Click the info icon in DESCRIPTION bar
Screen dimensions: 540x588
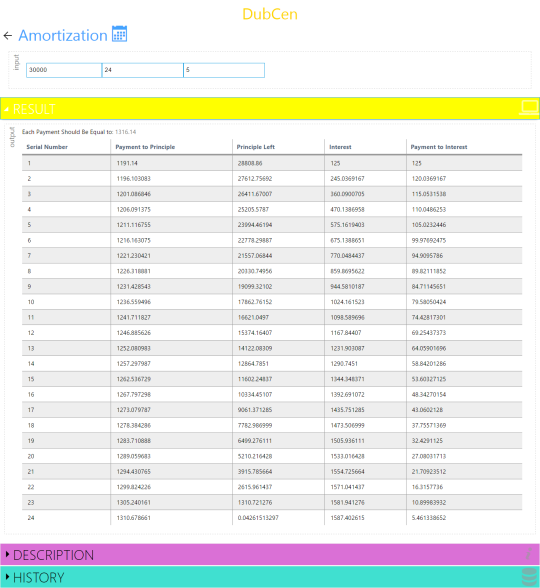[529, 554]
